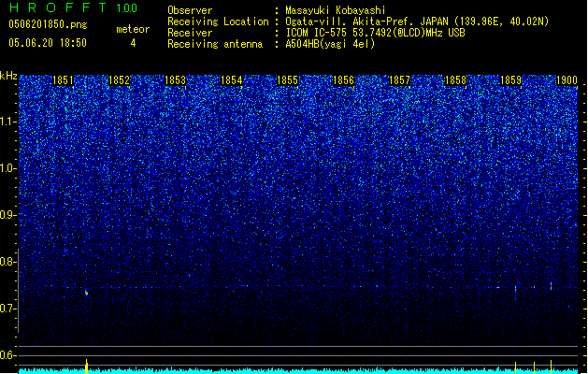Click the Observer label

click(190, 10)
